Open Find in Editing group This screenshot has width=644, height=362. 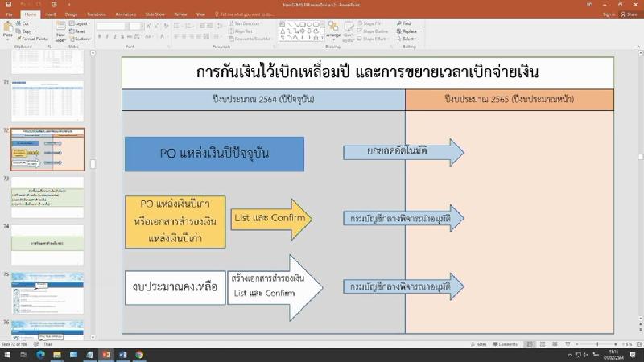pos(407,23)
